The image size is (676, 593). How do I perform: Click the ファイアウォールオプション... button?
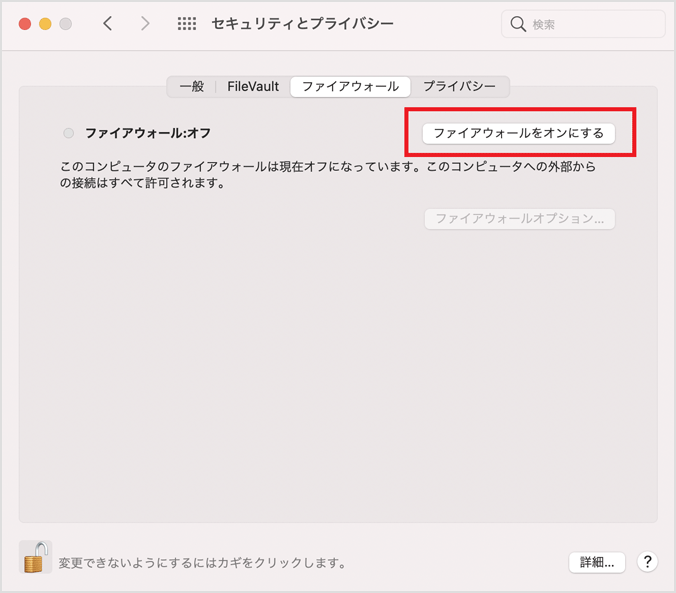tap(520, 219)
